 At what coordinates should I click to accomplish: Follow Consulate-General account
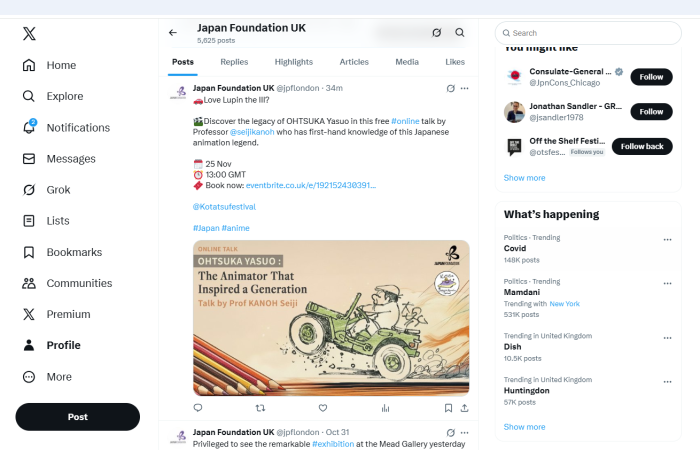tap(651, 77)
